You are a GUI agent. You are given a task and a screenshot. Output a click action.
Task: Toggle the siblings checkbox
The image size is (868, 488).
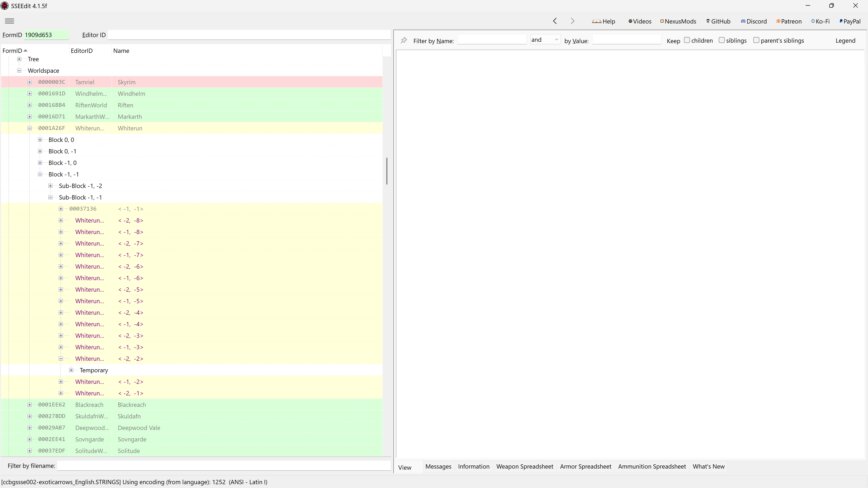[722, 40]
